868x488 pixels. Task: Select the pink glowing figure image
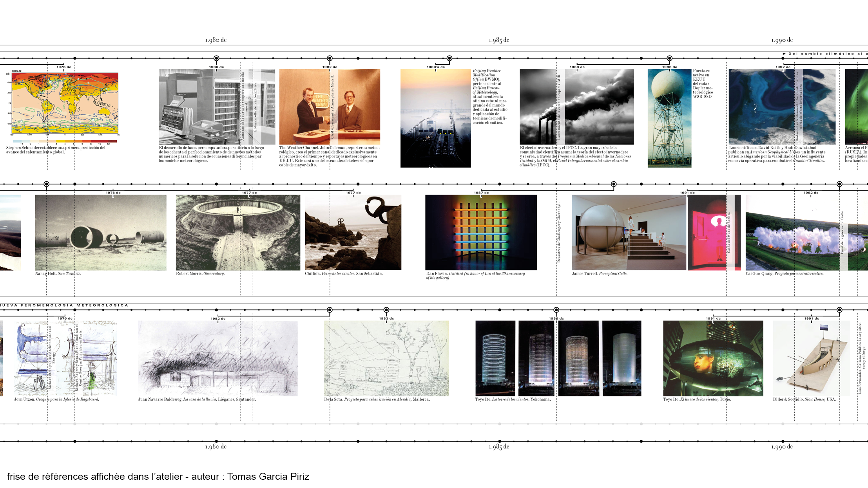point(714,233)
